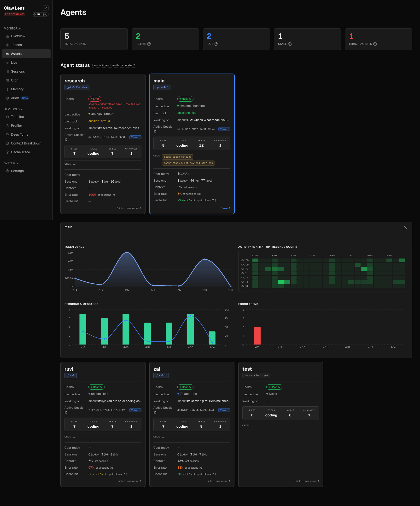Switch language to EN
Viewport: 420px width, 506px height.
(x=38, y=14)
